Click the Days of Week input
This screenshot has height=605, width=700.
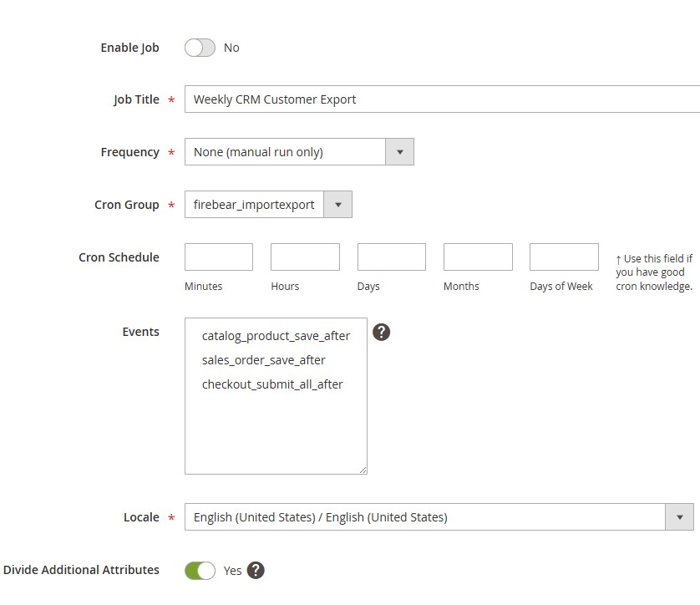pos(564,257)
